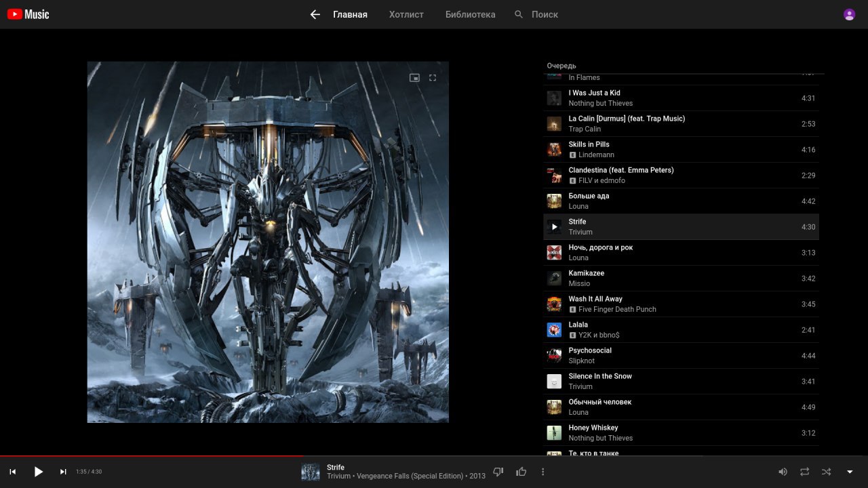Image resolution: width=868 pixels, height=488 pixels.
Task: Select Psychosocial song title
Action: coord(590,350)
